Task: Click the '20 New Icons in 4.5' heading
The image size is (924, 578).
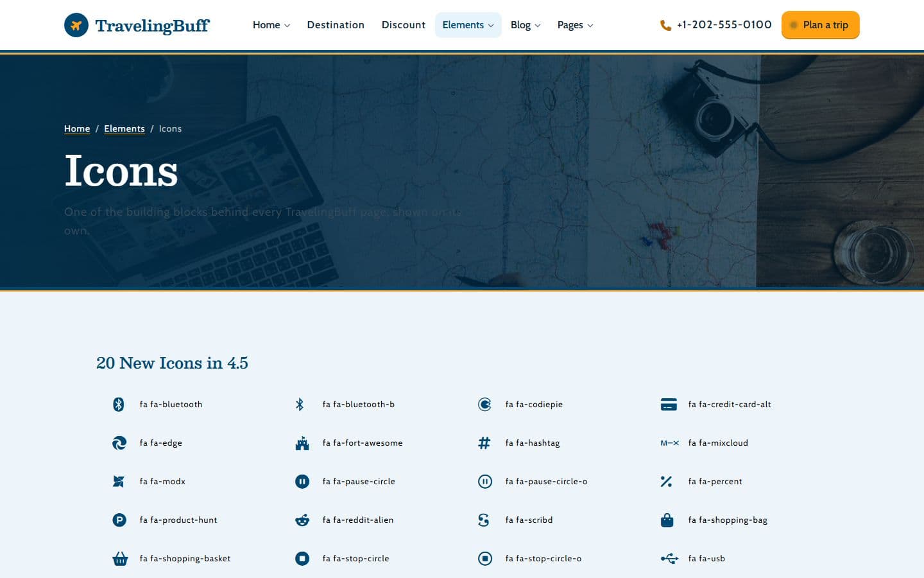Action: tap(172, 363)
